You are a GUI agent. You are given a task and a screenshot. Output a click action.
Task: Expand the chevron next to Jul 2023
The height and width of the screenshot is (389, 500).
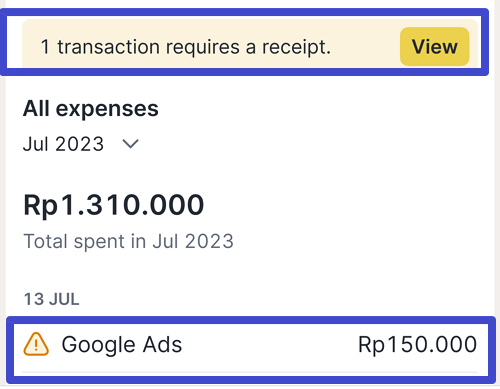tap(130, 144)
